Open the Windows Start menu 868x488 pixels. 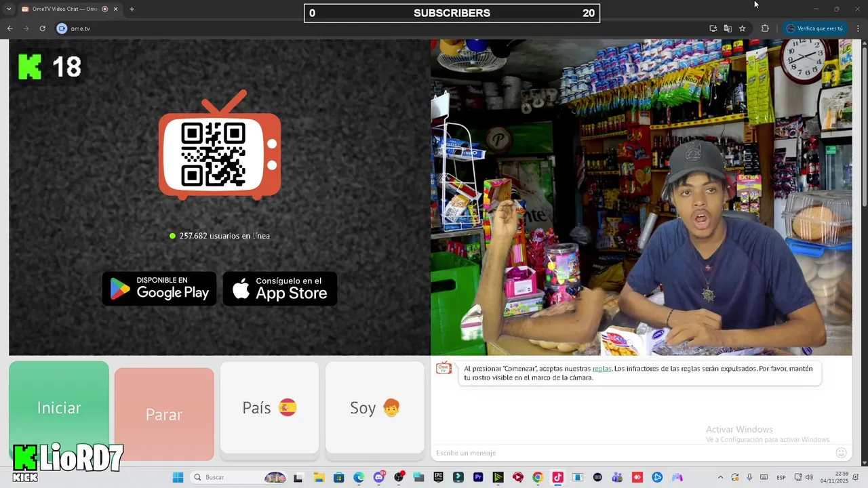coord(178,477)
